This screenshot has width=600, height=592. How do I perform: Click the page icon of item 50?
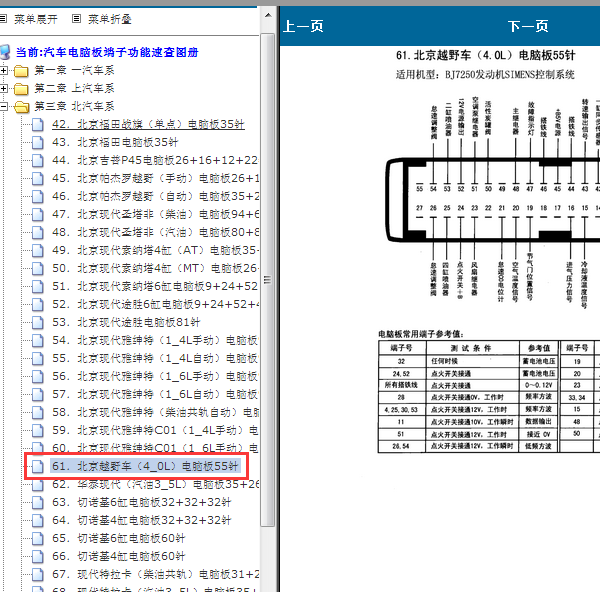[x=38, y=268]
